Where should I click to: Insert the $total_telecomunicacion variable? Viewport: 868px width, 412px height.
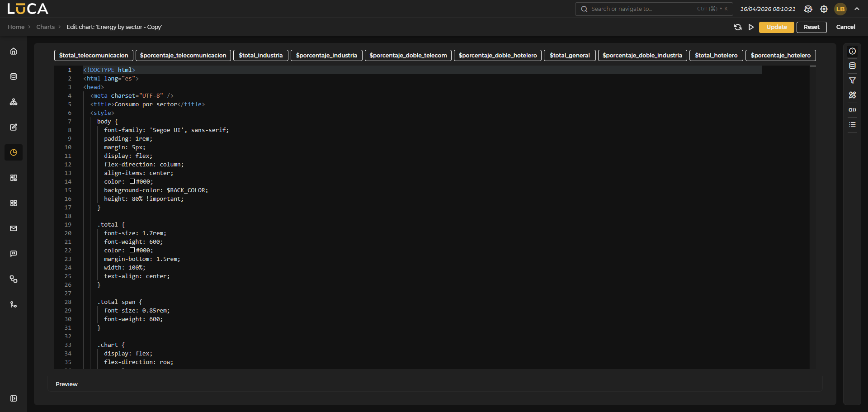(x=94, y=55)
